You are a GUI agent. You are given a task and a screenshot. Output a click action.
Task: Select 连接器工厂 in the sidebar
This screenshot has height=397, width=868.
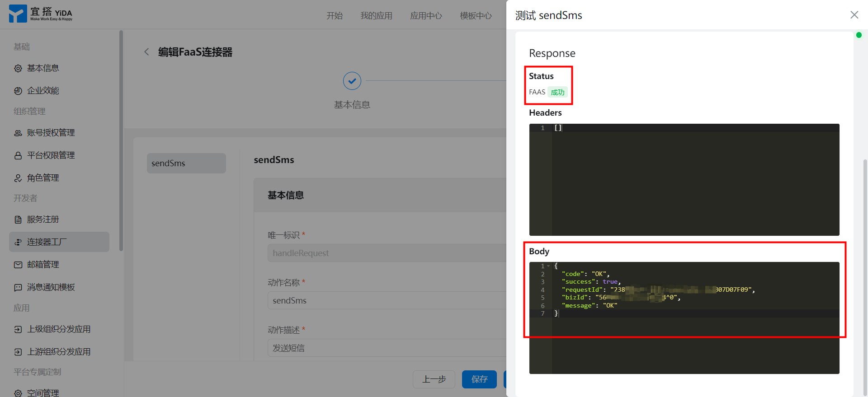click(59, 242)
